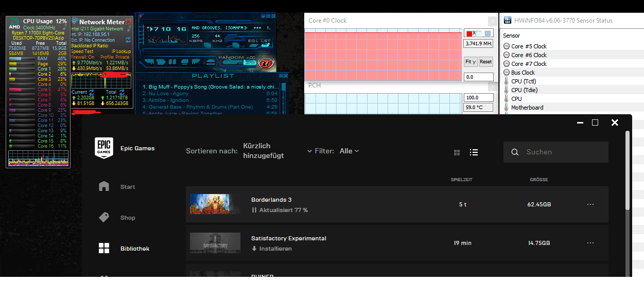Click the medium blue swatch in Core #0 Clock graph

[x=488, y=34]
